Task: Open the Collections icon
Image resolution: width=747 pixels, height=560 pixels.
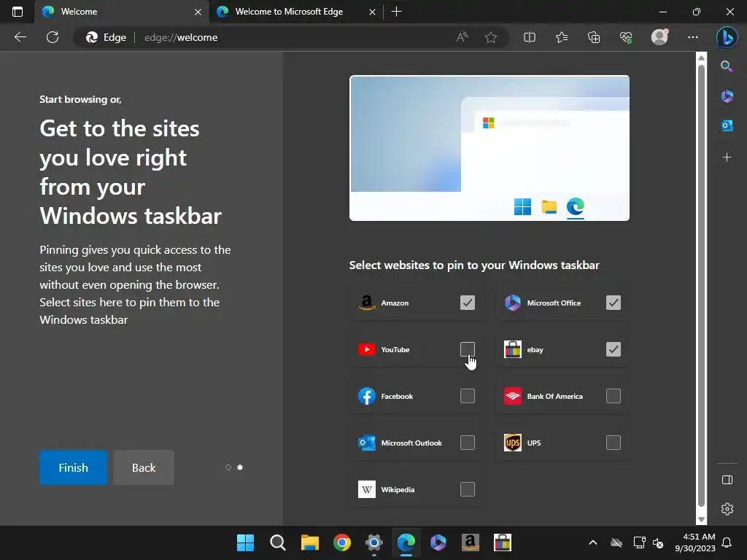Action: [x=594, y=37]
